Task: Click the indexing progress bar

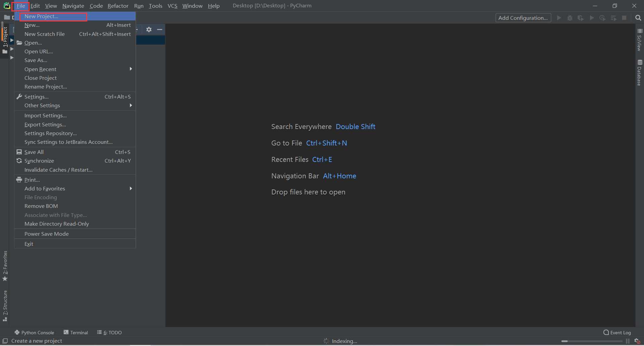Action: pos(592,341)
